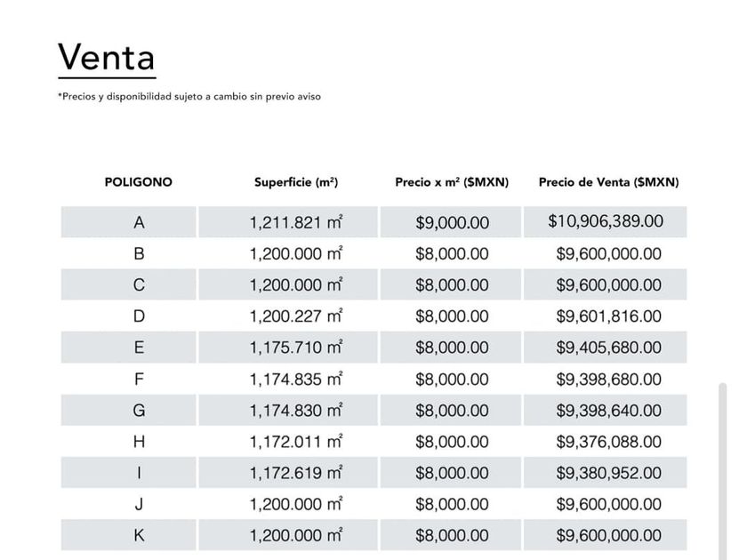Click the Venta title heading
The width and height of the screenshot is (747, 560).
click(107, 58)
